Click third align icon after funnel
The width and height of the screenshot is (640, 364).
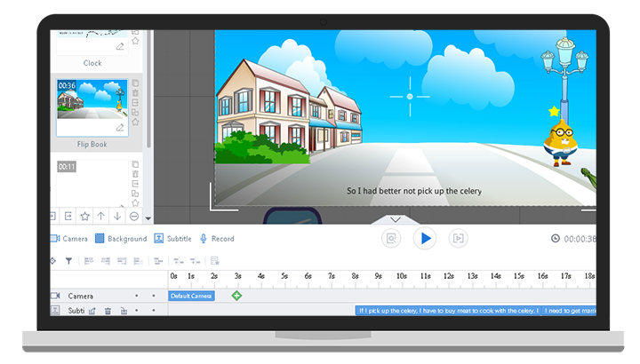pyautogui.click(x=122, y=261)
